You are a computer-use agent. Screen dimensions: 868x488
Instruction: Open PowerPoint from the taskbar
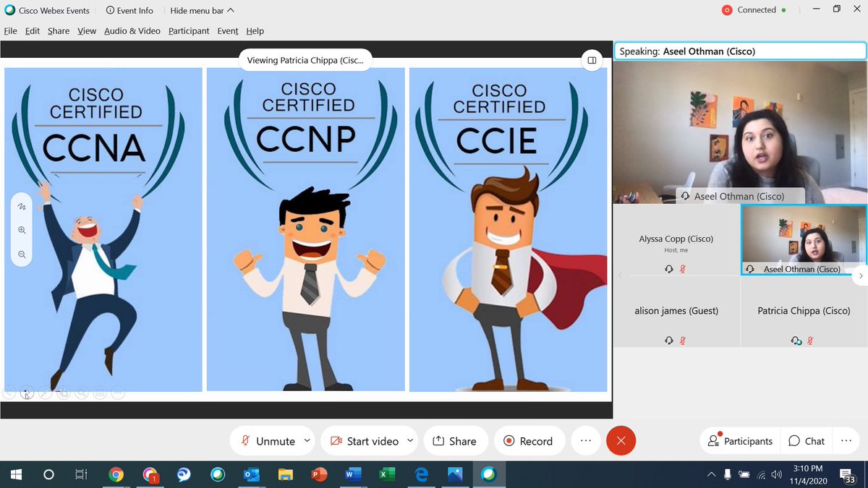(x=319, y=475)
